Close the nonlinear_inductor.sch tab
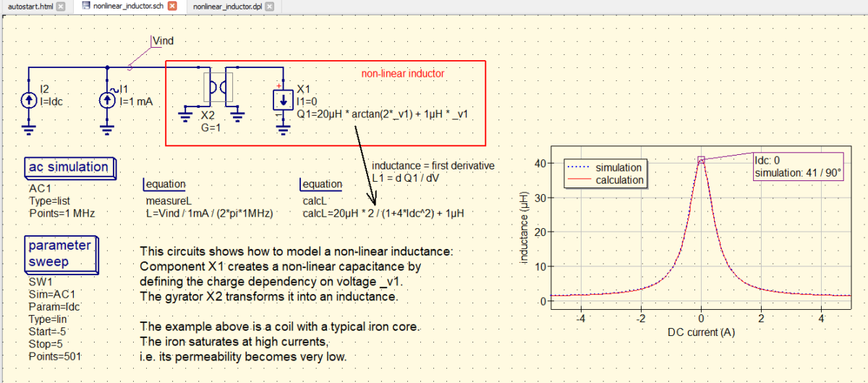Viewport: 868px width, 383px height. coord(172,6)
